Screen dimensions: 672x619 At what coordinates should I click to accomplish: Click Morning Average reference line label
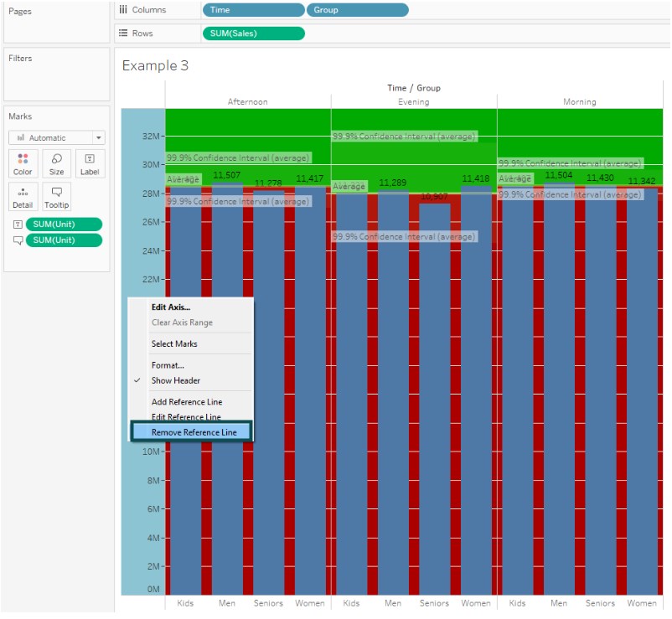(x=515, y=178)
